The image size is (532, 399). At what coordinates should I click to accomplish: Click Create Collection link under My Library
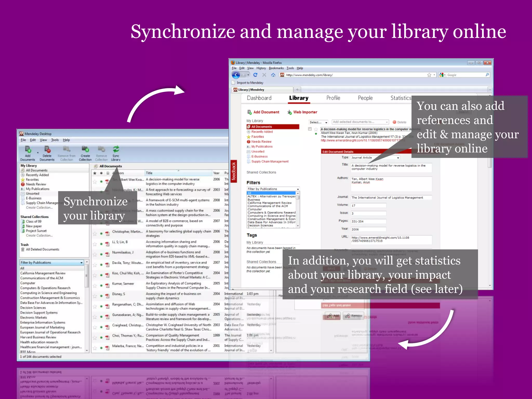[39, 208]
